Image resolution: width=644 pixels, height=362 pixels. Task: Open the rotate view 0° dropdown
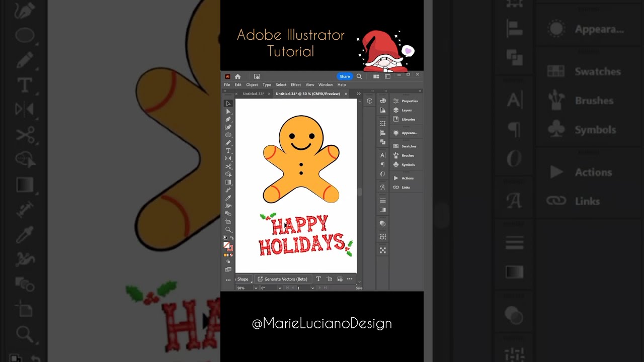280,288
